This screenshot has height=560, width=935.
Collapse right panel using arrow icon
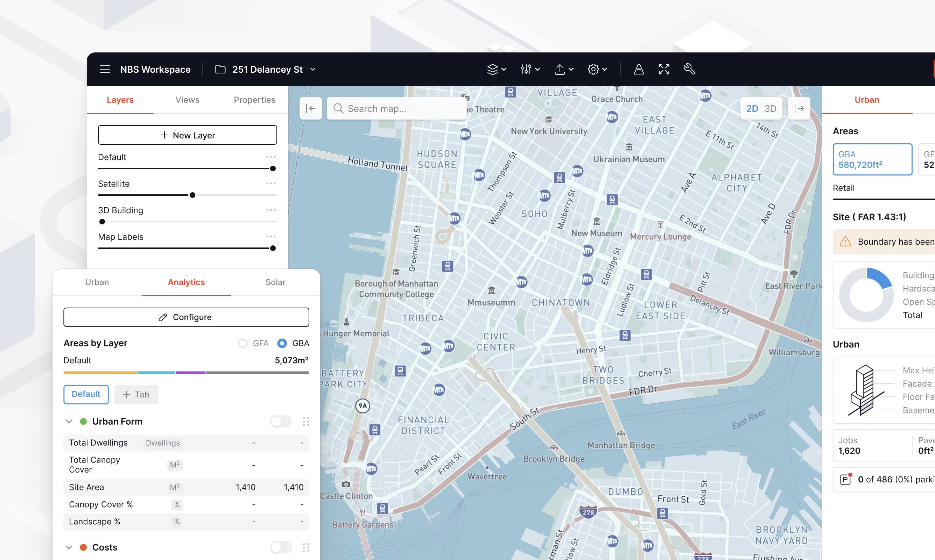[799, 109]
